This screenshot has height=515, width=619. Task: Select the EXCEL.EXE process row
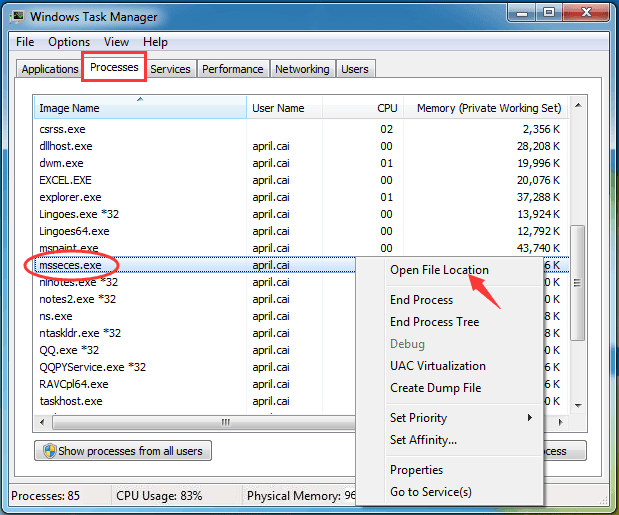[301, 180]
